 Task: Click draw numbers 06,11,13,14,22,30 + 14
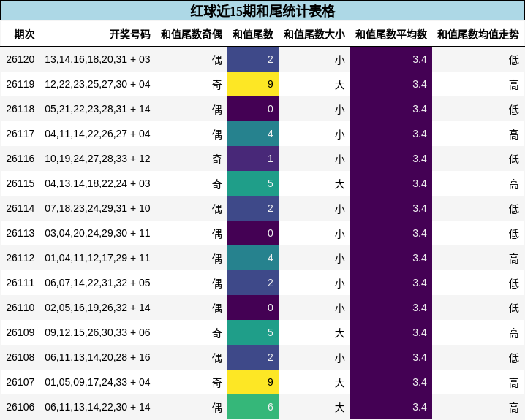pyautogui.click(x=97, y=407)
